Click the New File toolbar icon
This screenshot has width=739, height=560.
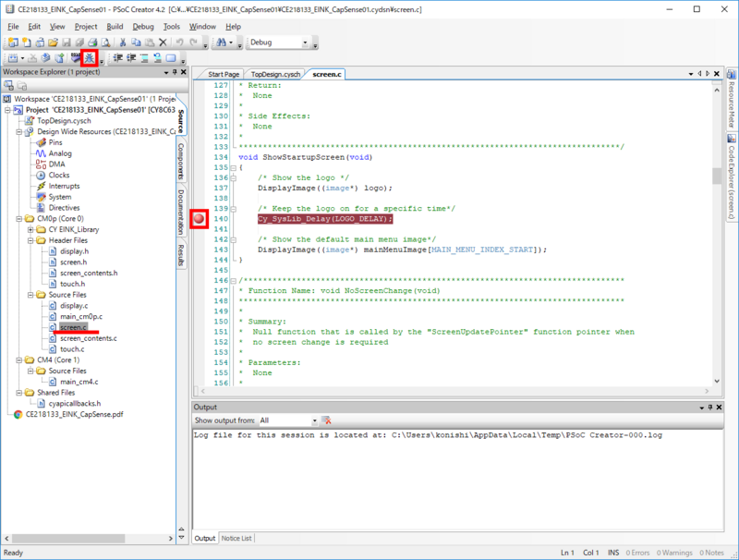tap(27, 43)
